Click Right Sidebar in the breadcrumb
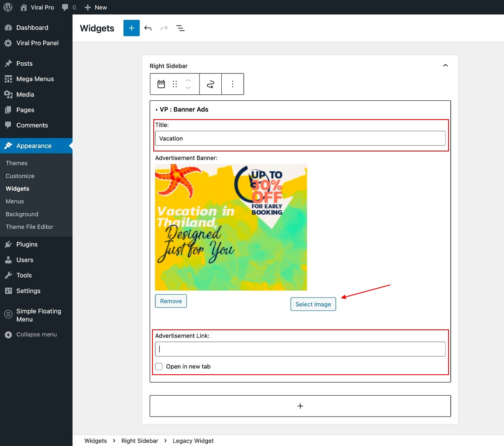Image resolution: width=504 pixels, height=446 pixels. tap(140, 441)
